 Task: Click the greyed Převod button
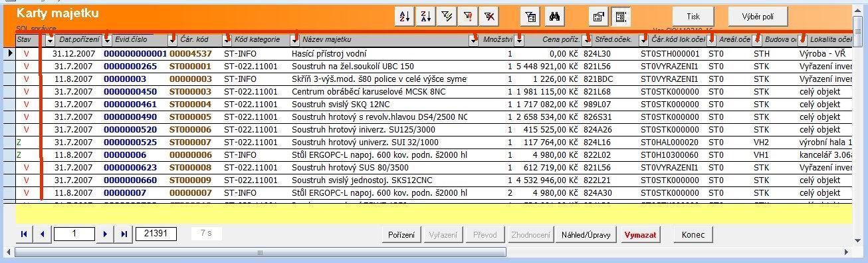[485, 234]
